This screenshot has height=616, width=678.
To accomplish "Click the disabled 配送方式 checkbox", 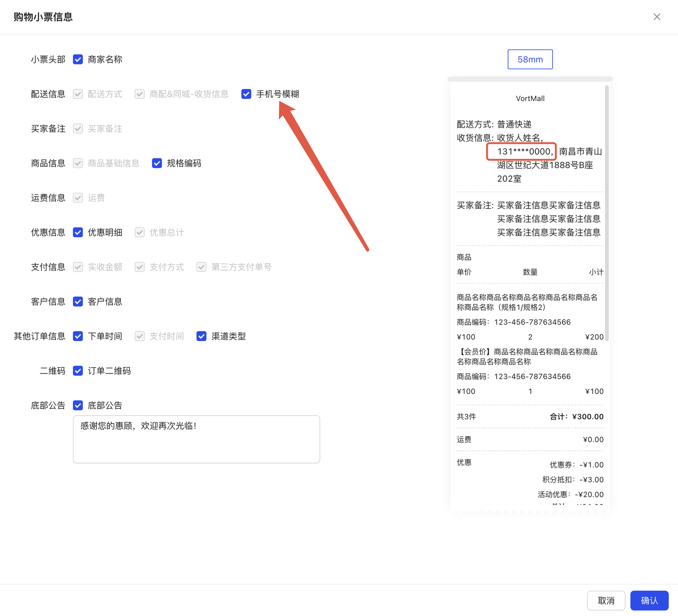I will pos(78,94).
